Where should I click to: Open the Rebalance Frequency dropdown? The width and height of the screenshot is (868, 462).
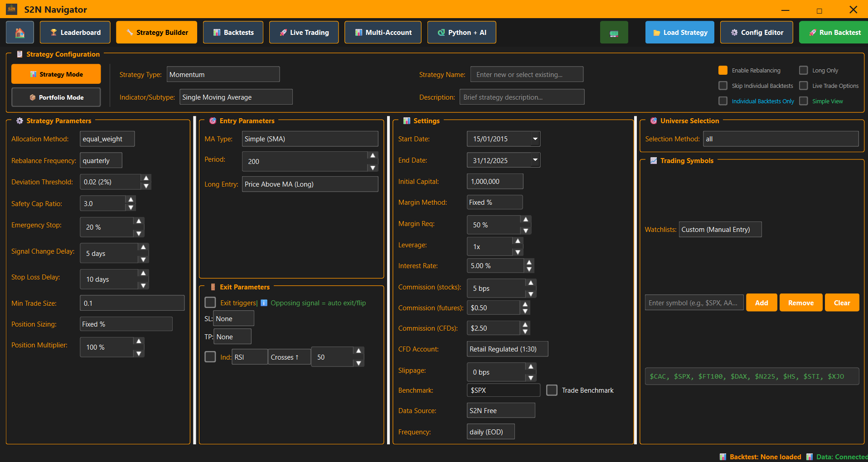tap(101, 160)
